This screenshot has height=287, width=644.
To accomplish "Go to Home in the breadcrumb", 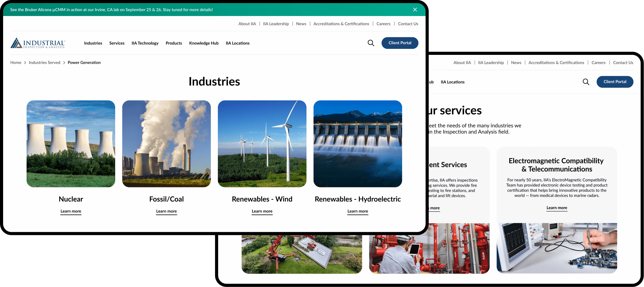I will tap(16, 63).
